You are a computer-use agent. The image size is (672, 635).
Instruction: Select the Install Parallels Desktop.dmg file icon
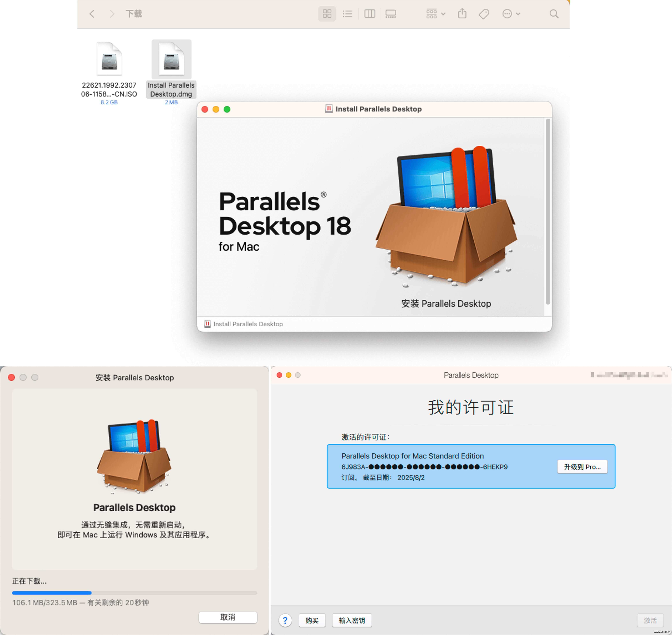pos(171,59)
